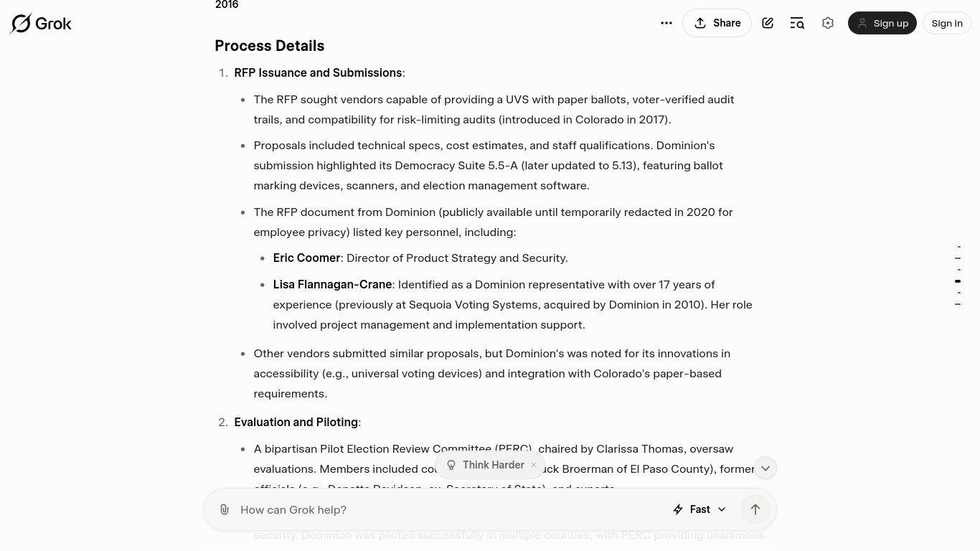This screenshot has height=551, width=980.
Task: Click the lightning bolt icon beside Fast
Action: 678,509
